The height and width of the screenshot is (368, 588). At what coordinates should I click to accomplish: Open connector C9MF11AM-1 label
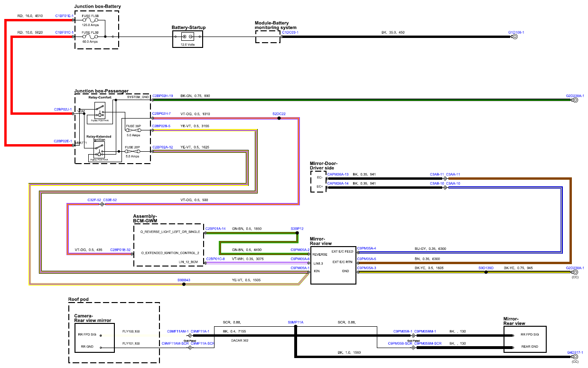(178, 331)
